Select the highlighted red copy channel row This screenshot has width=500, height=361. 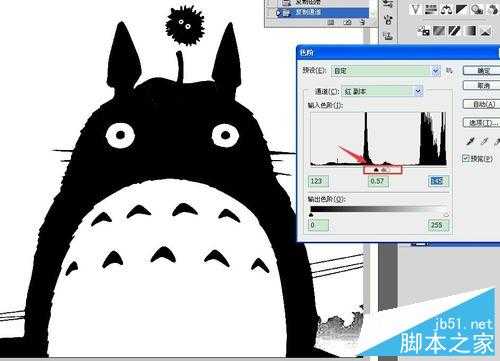click(321, 13)
